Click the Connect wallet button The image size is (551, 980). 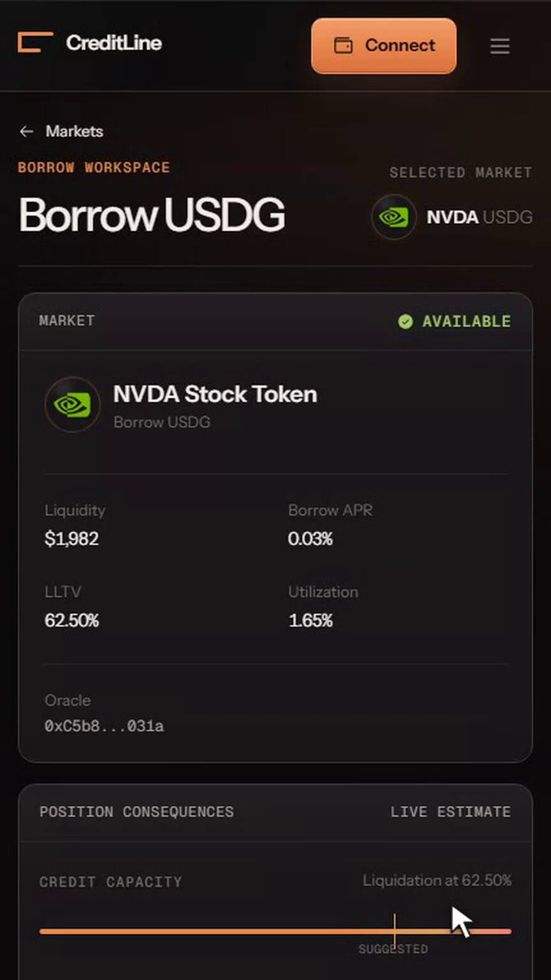(384, 46)
